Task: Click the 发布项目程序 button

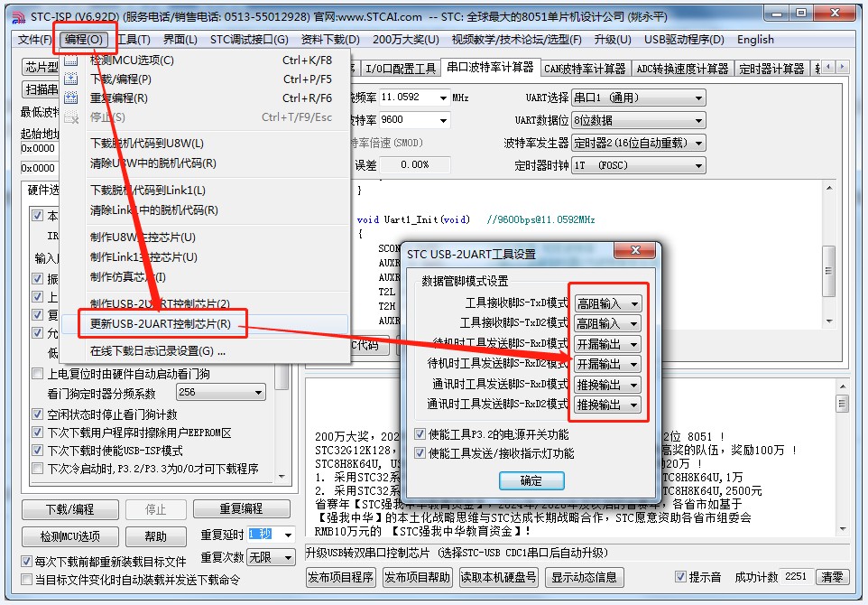Action: pyautogui.click(x=340, y=577)
